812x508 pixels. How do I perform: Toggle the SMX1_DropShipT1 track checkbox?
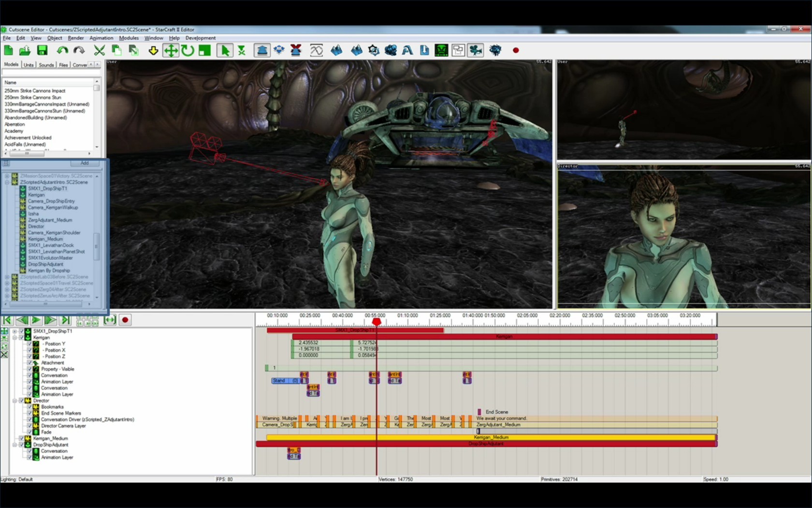click(21, 331)
